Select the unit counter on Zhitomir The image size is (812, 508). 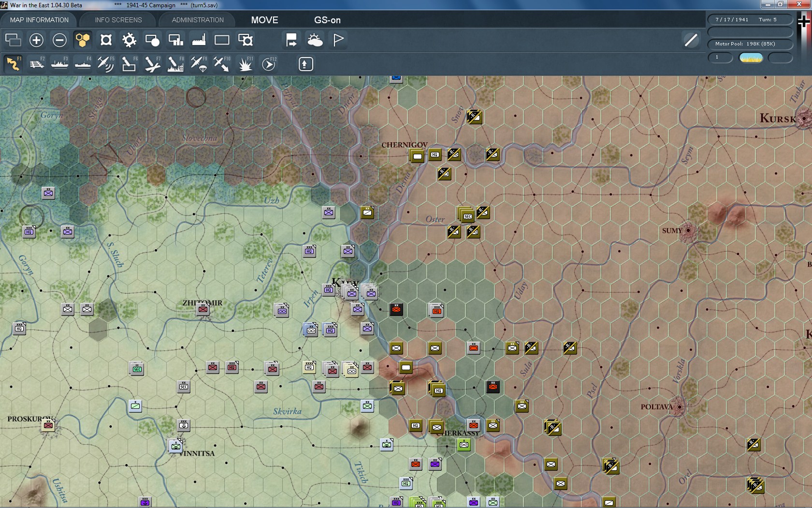(x=203, y=309)
